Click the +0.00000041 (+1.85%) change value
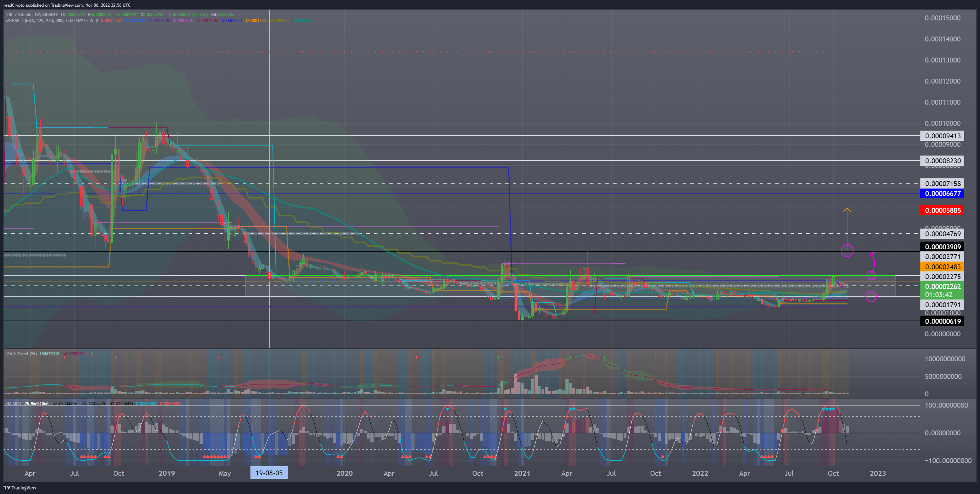 point(187,15)
